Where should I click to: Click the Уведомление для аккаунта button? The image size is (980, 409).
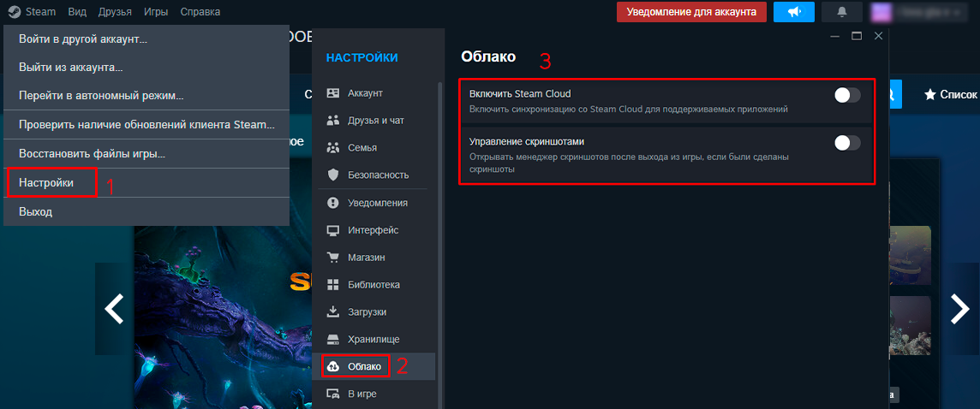(691, 12)
